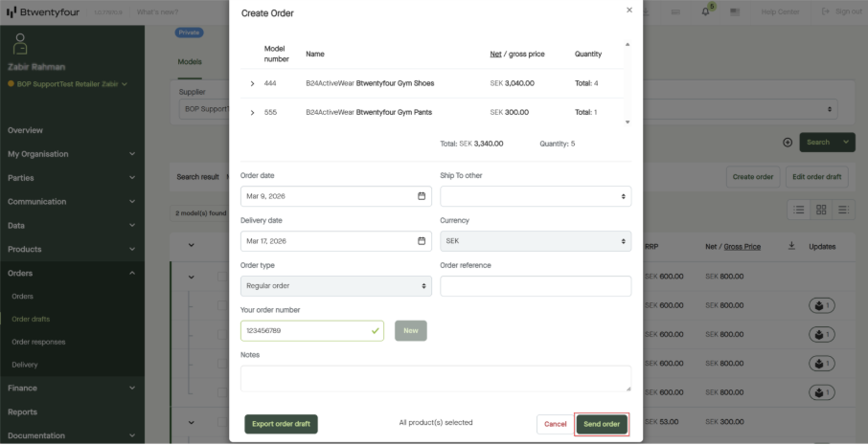Click the notifications bell icon
Viewport: 868px width, 445px height.
pos(707,11)
